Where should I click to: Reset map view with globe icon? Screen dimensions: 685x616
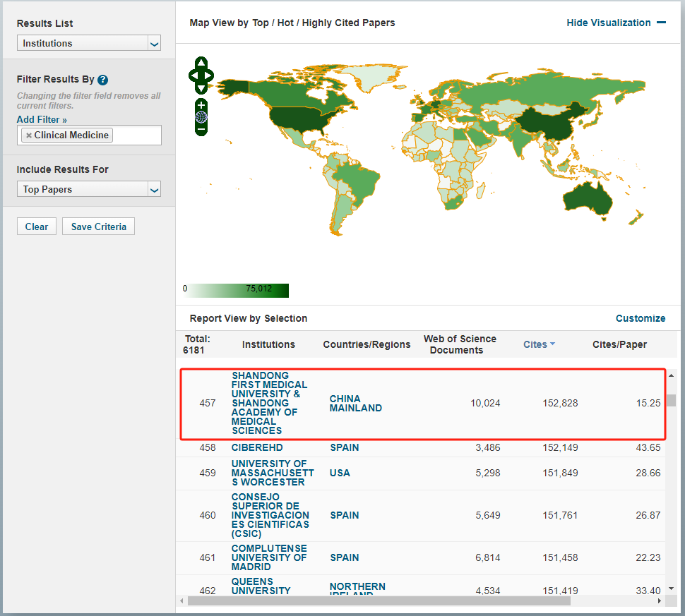pyautogui.click(x=201, y=117)
